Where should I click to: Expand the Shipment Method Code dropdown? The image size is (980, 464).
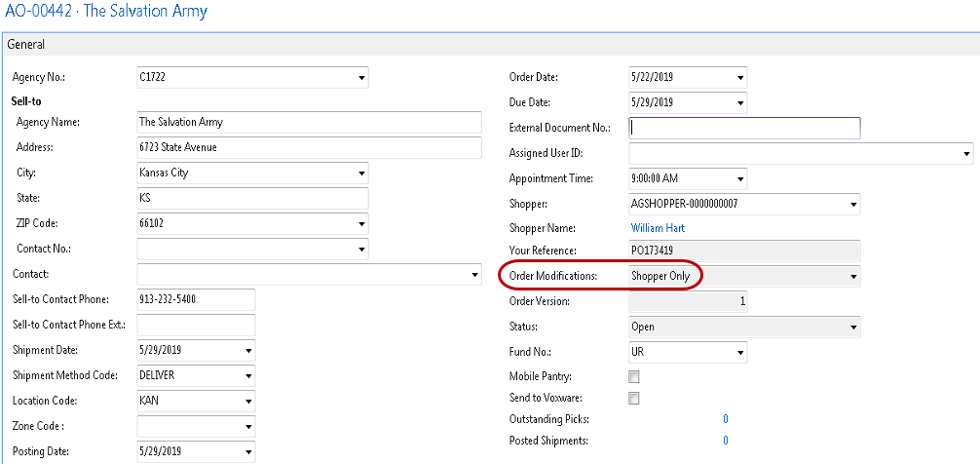point(247,376)
